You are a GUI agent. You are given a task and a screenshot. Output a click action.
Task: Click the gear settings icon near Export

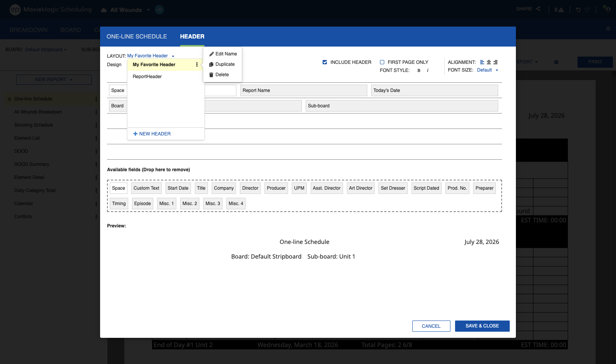[556, 62]
